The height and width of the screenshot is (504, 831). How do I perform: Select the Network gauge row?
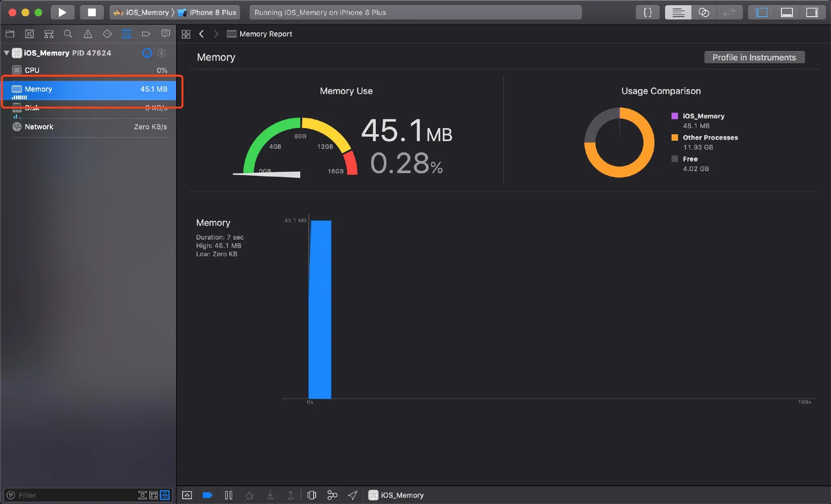tap(89, 127)
